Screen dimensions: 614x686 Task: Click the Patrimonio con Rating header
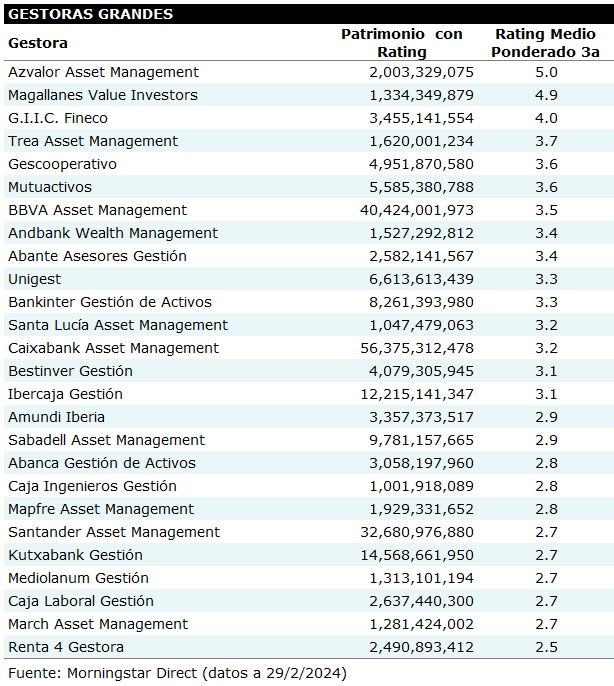402,43
